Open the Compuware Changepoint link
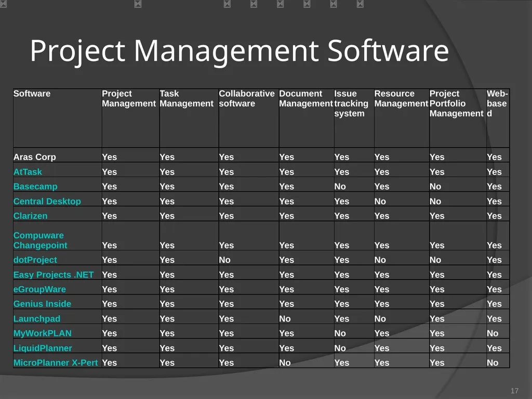 [x=40, y=240]
